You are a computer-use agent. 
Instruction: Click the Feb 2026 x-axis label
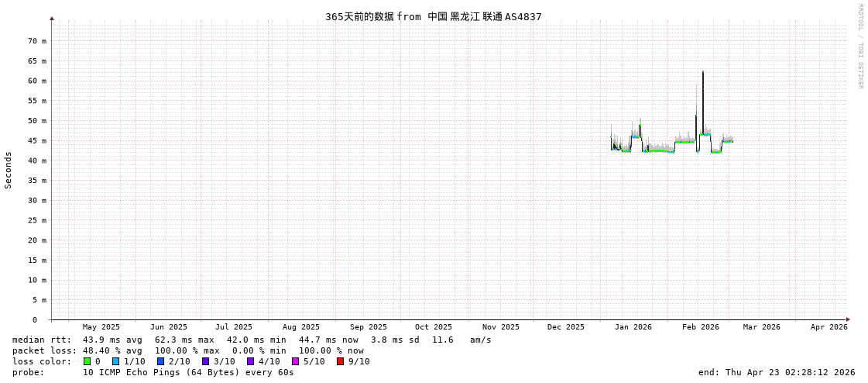[x=700, y=327]
